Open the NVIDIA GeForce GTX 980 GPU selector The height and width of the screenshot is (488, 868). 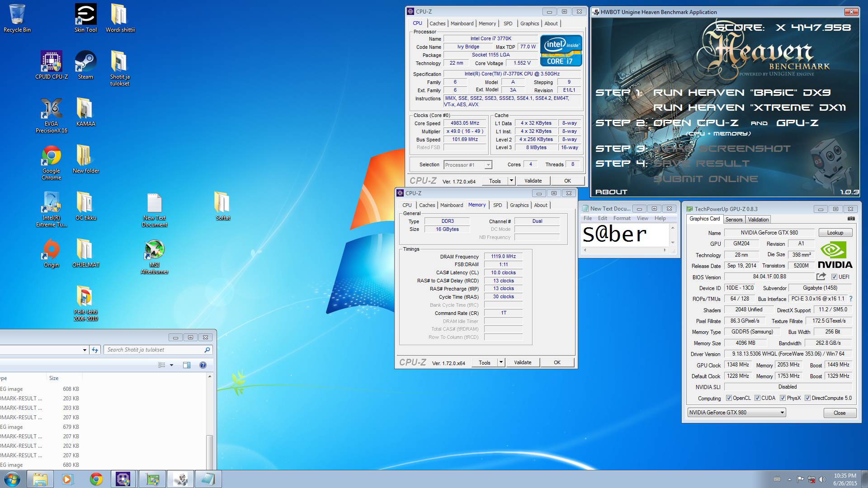point(736,413)
